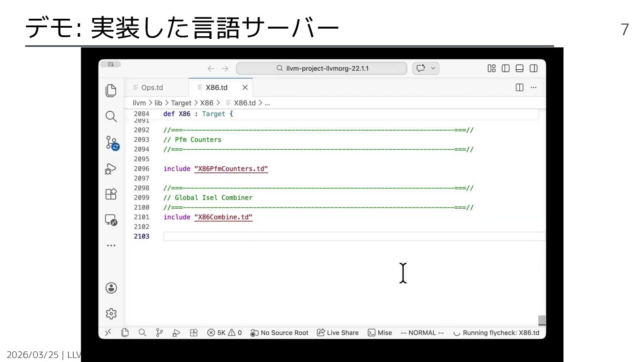
Task: Open the Run and Debug view
Action: pyautogui.click(x=111, y=169)
